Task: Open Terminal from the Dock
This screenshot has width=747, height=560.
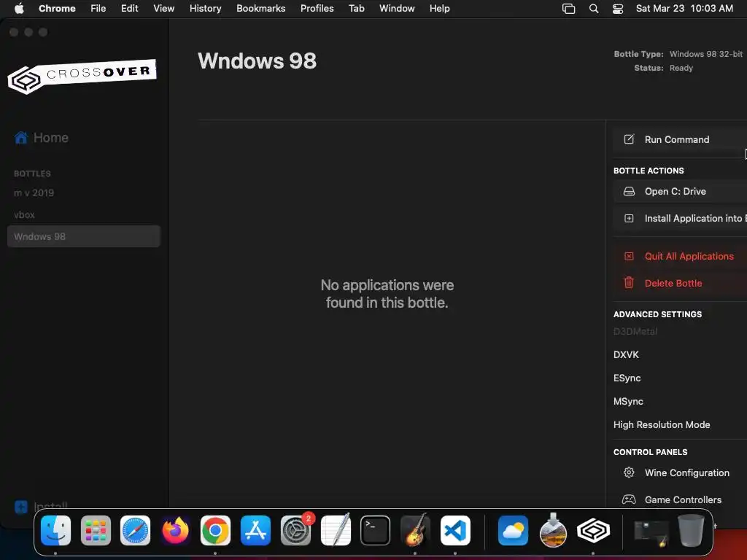Action: pos(376,531)
